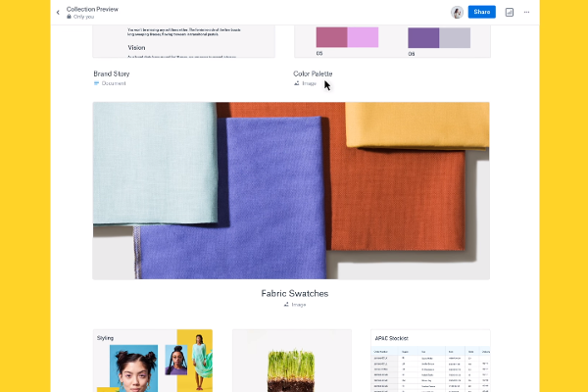
Task: Click the image icon under Fabric Swatches
Action: 286,304
